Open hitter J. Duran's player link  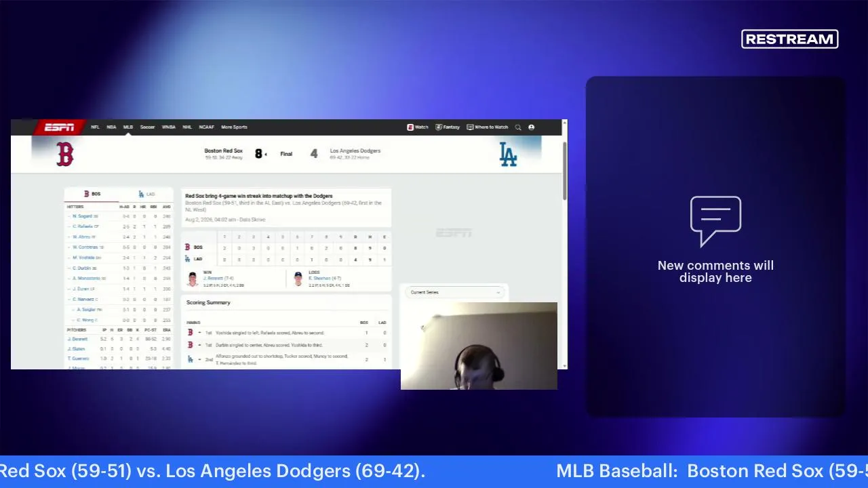(81, 289)
